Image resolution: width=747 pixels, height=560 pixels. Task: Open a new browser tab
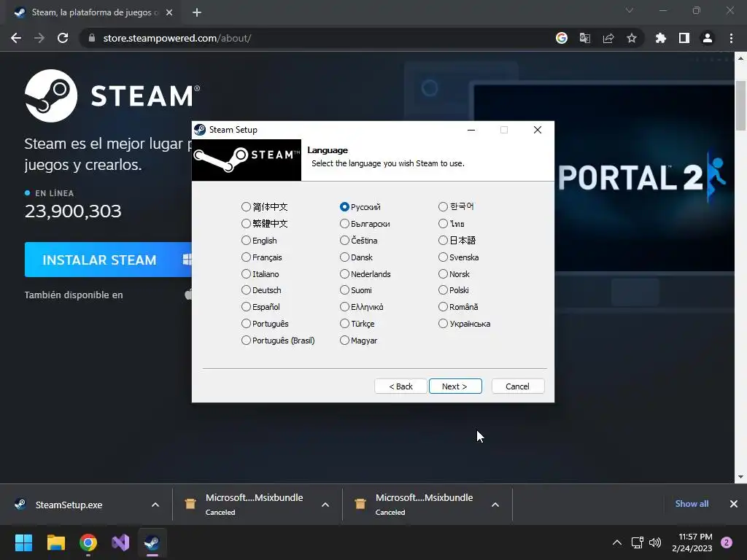click(x=197, y=12)
